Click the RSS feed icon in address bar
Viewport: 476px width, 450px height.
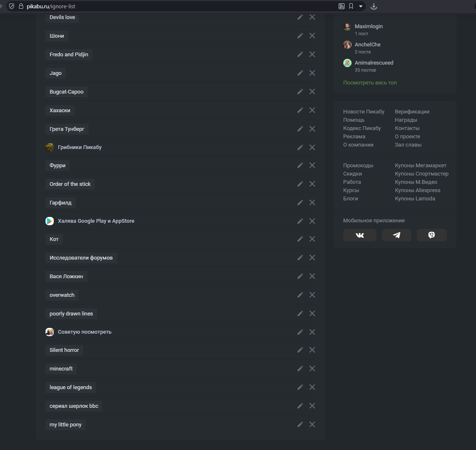[342, 6]
